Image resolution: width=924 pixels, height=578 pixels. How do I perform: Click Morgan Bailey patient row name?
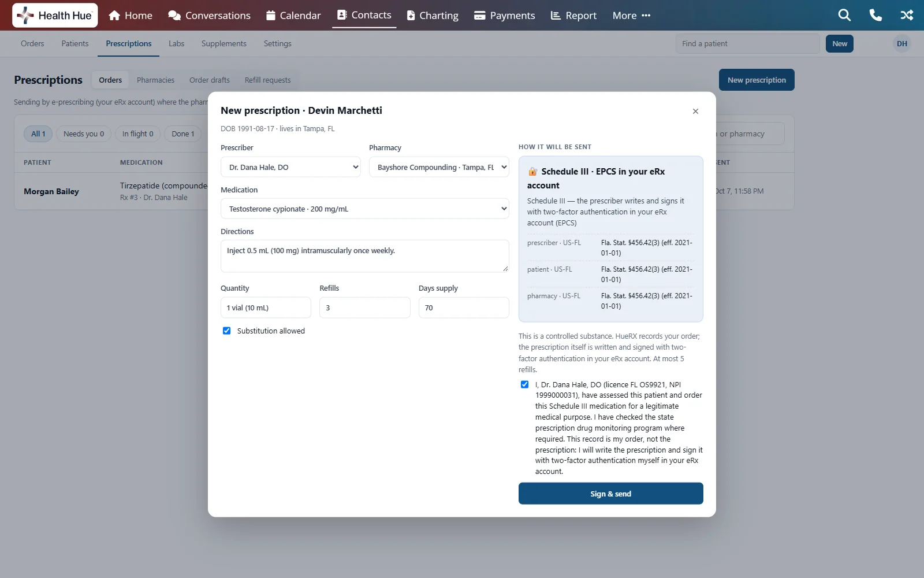tap(51, 191)
